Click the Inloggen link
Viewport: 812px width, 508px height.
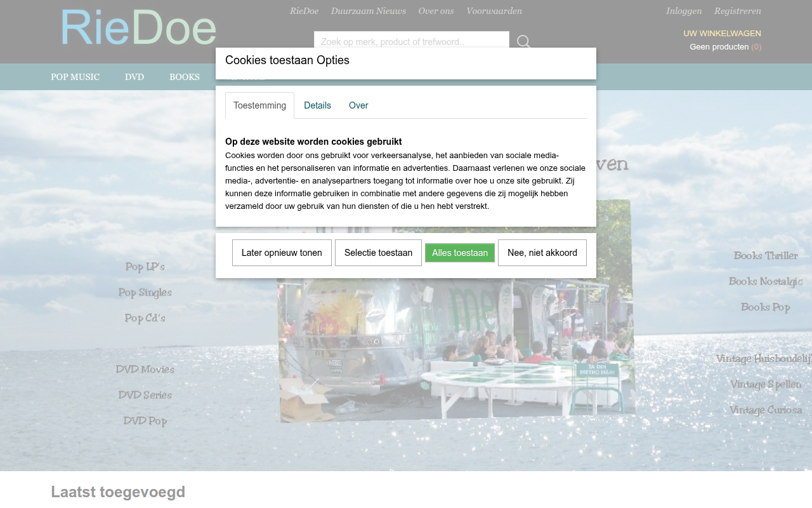click(684, 11)
